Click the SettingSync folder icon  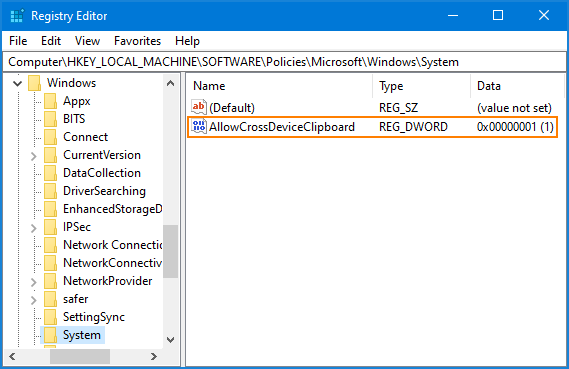click(50, 317)
